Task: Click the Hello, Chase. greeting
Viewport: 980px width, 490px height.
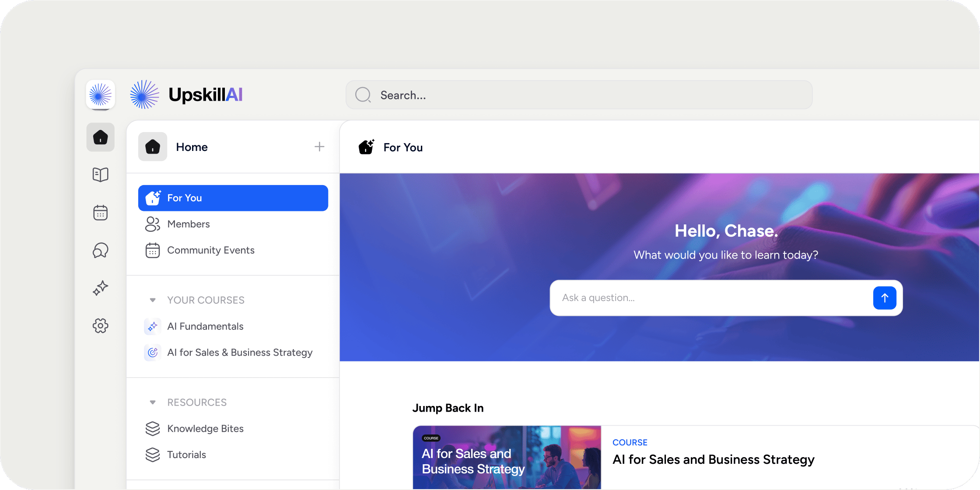Action: coord(726,231)
